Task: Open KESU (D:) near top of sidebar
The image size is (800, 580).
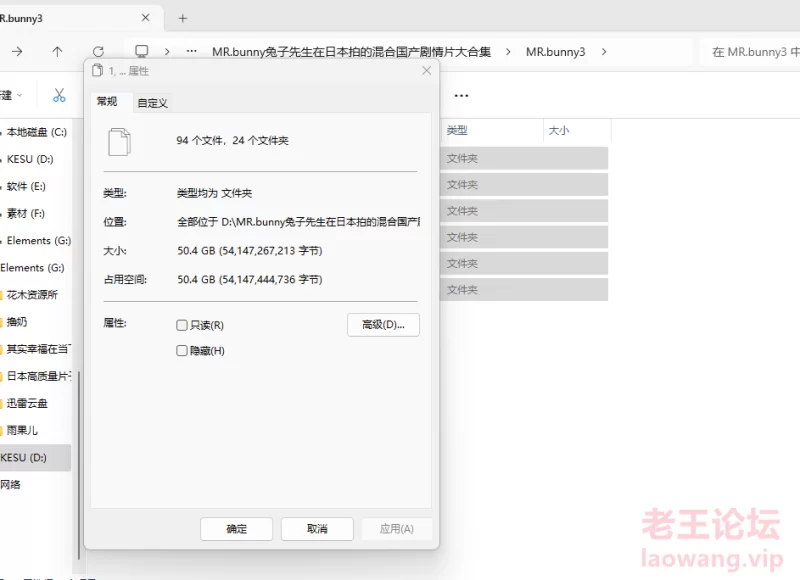Action: [30, 159]
